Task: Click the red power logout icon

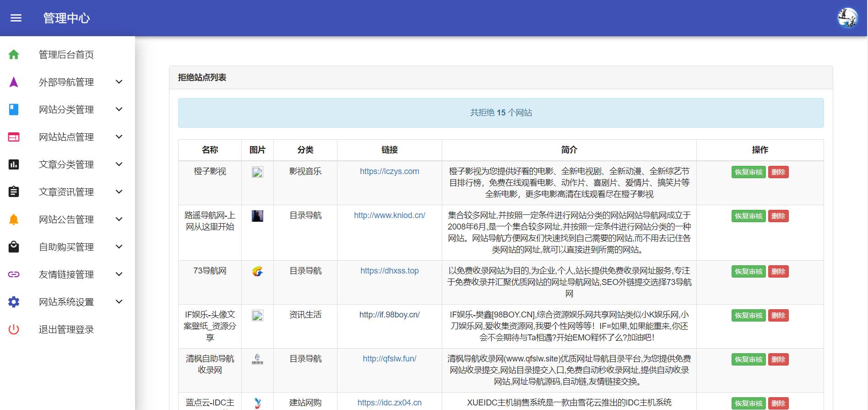Action: point(14,329)
